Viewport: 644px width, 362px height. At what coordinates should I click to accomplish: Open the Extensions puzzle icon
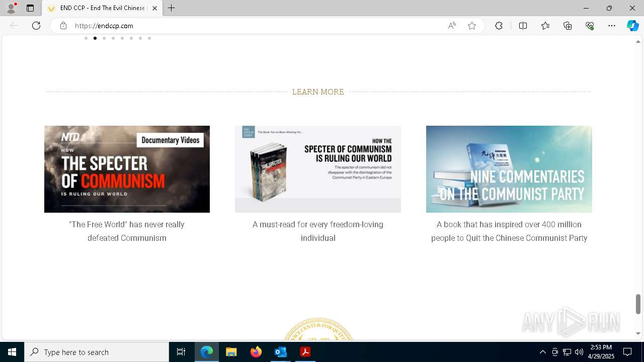pyautogui.click(x=499, y=26)
